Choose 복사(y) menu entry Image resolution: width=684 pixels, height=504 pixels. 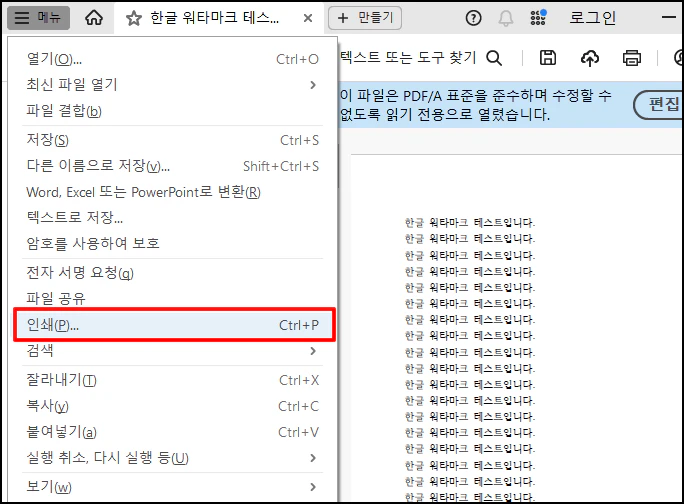click(x=172, y=406)
